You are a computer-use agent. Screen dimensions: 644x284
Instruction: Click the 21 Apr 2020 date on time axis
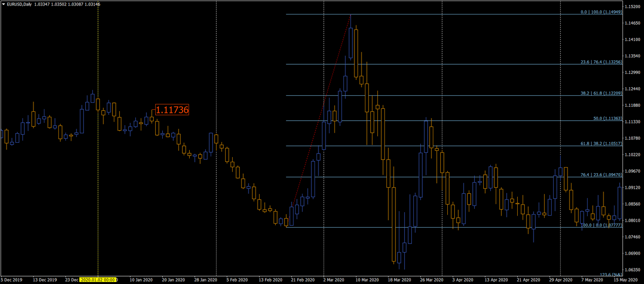click(528, 280)
